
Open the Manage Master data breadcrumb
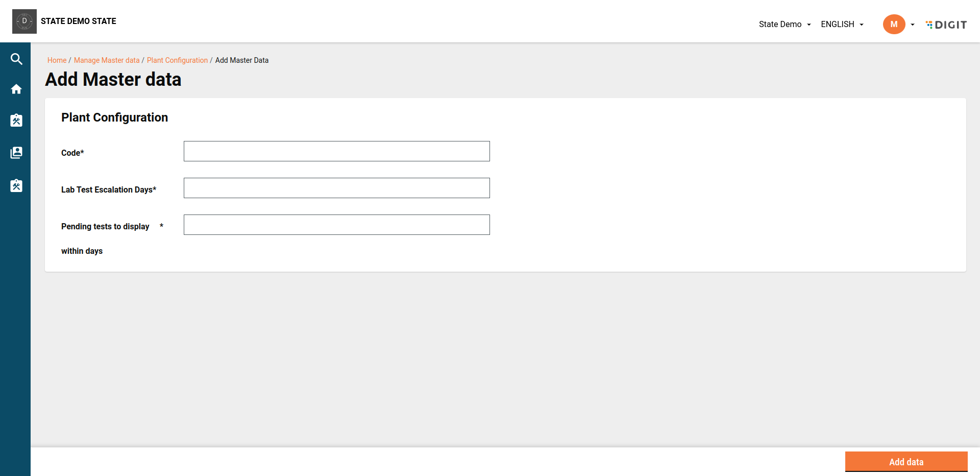[x=107, y=60]
